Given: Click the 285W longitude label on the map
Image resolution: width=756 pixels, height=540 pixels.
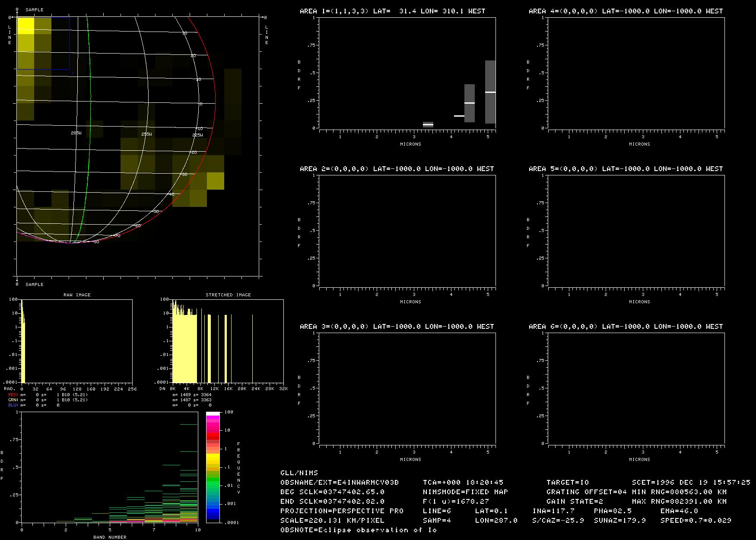Looking at the screenshot, I should tap(76, 133).
